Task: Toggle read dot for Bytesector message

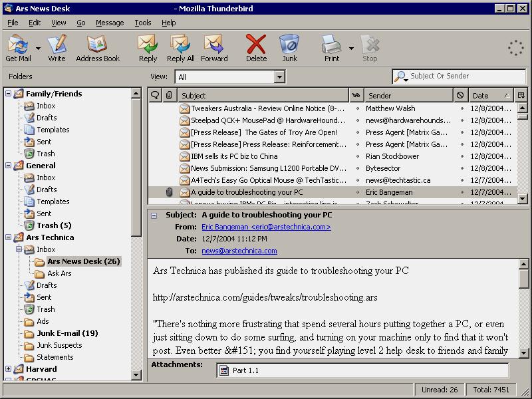Action: pyautogui.click(x=357, y=168)
